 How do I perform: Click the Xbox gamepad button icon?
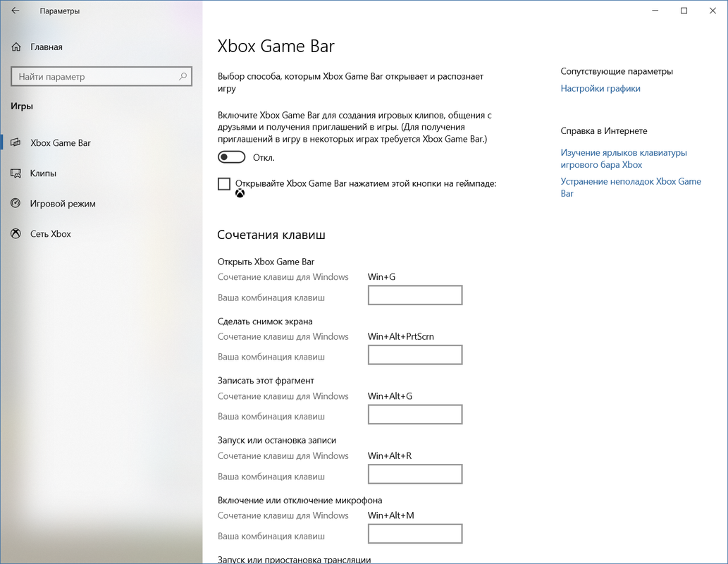click(x=240, y=193)
